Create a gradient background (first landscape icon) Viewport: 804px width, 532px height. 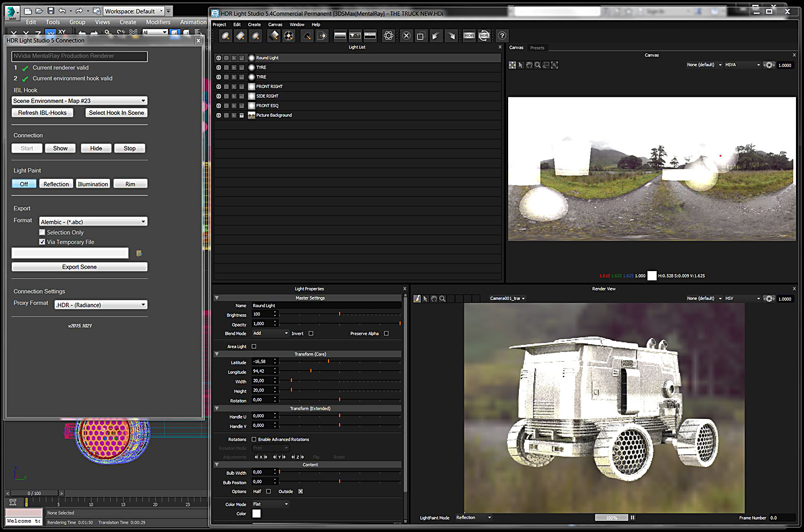[x=340, y=36]
